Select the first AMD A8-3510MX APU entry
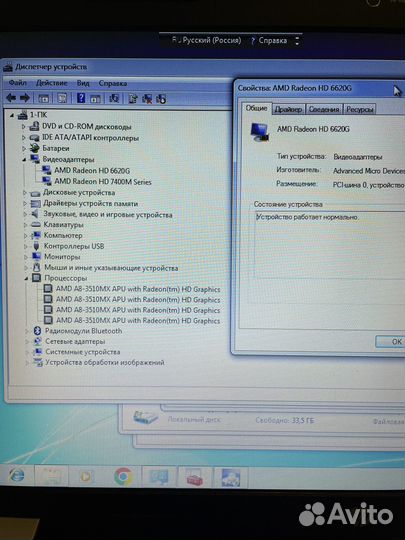The width and height of the screenshot is (405, 540). coord(138,289)
